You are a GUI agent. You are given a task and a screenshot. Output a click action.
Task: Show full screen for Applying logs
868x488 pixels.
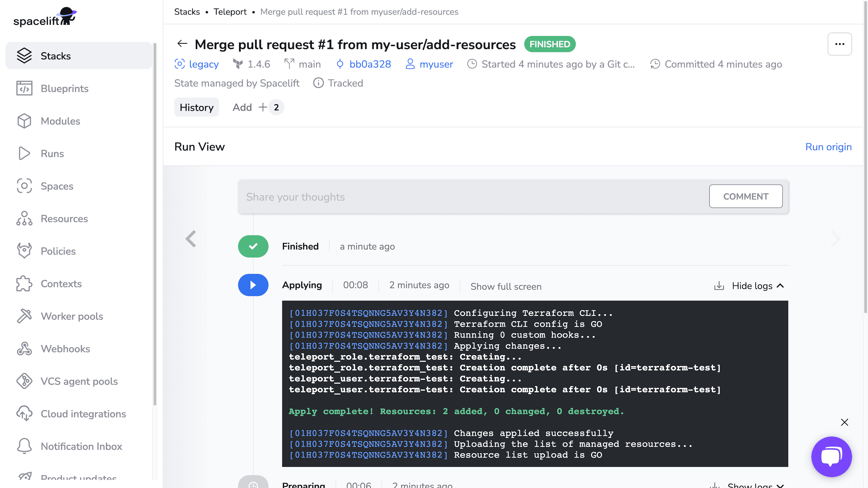click(506, 287)
